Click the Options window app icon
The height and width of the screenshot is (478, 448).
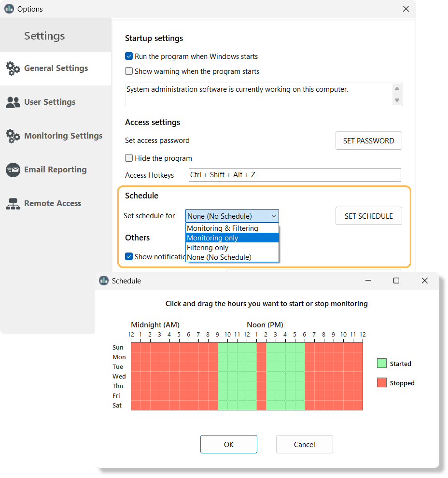click(9, 9)
